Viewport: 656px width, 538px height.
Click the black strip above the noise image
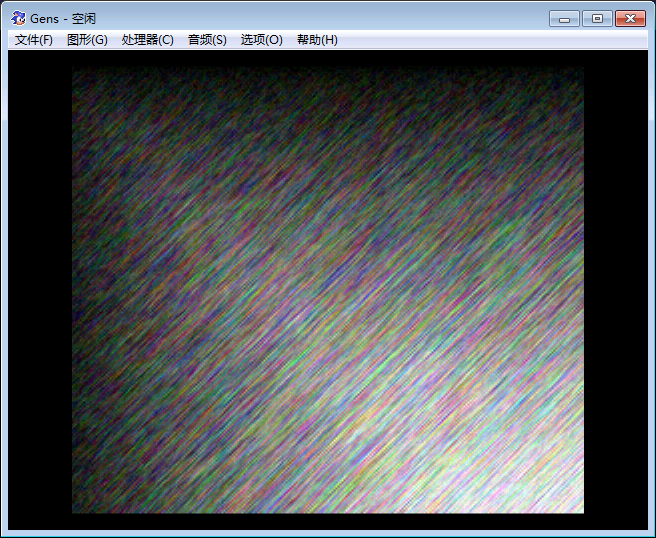click(328, 58)
